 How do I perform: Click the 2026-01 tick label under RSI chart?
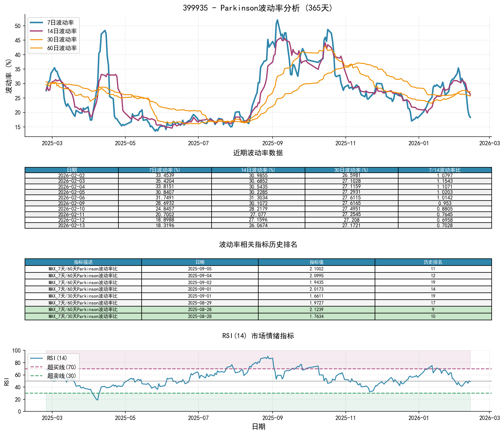click(x=419, y=418)
